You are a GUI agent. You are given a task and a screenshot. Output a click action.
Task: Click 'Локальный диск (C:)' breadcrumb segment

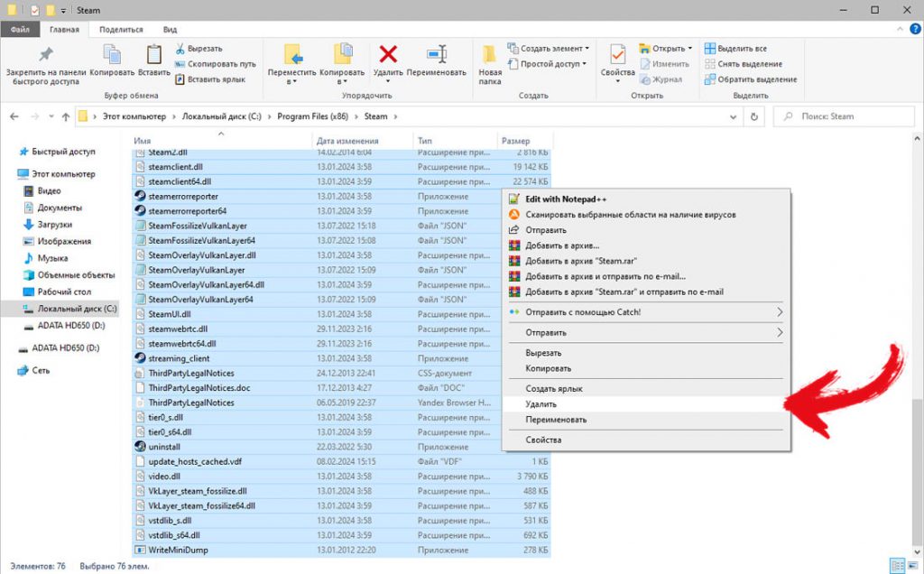(x=222, y=116)
